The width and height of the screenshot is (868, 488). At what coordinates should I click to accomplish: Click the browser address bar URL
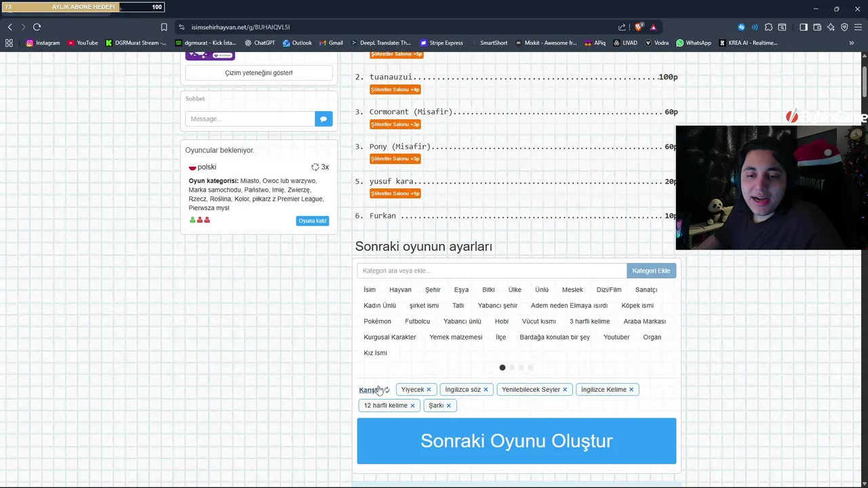click(x=241, y=27)
